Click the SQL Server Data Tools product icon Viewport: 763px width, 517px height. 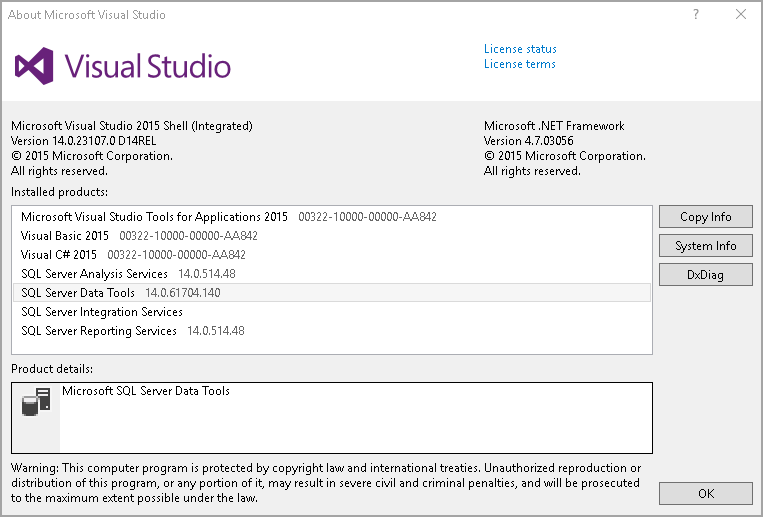click(36, 403)
